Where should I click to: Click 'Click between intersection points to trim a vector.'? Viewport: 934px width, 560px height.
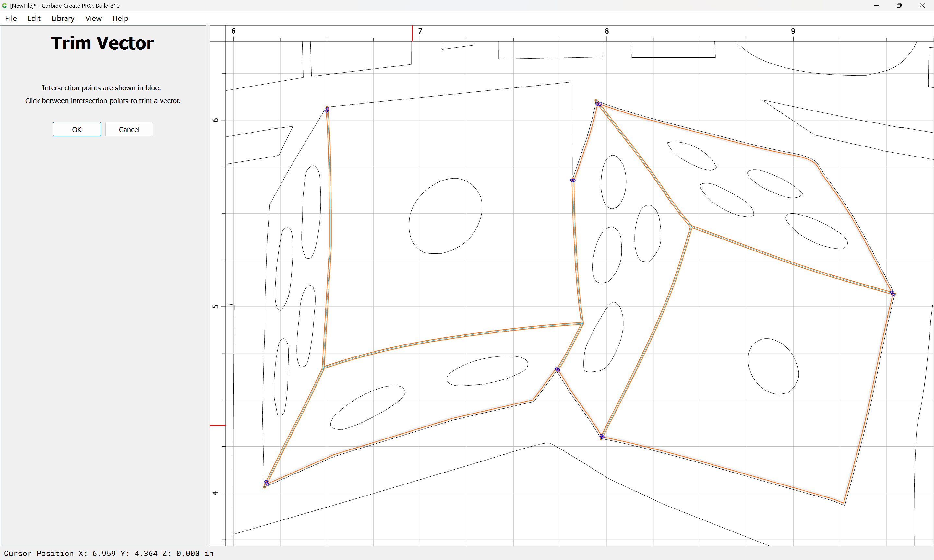point(103,101)
